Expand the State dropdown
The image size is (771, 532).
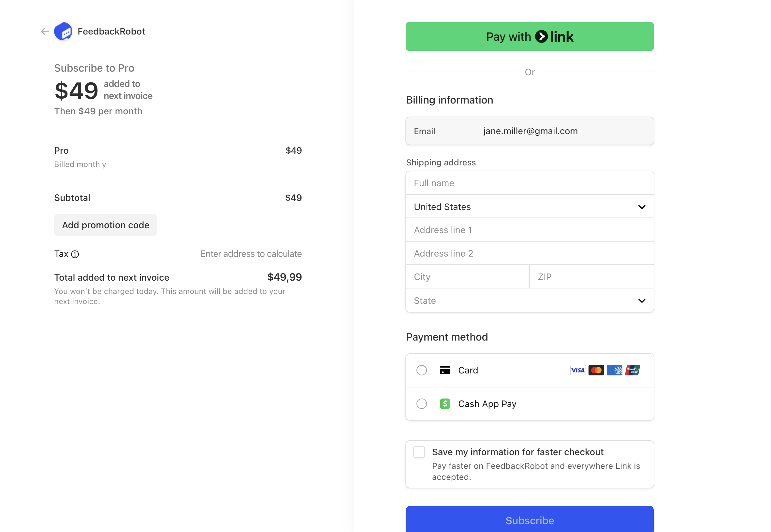pos(530,301)
